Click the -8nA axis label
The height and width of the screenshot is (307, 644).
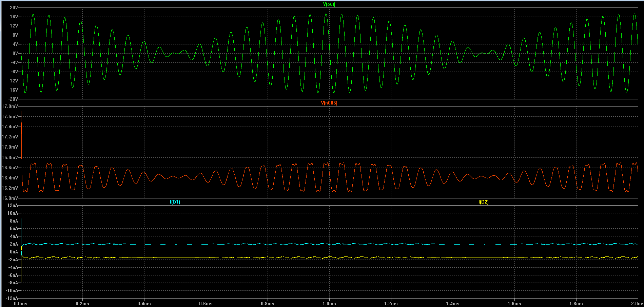click(x=13, y=283)
